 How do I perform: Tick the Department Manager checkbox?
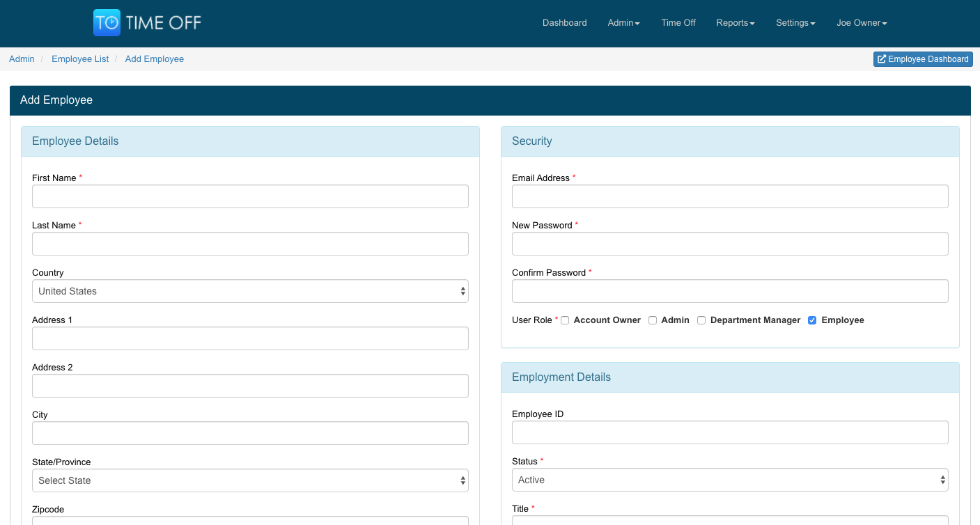tap(701, 320)
